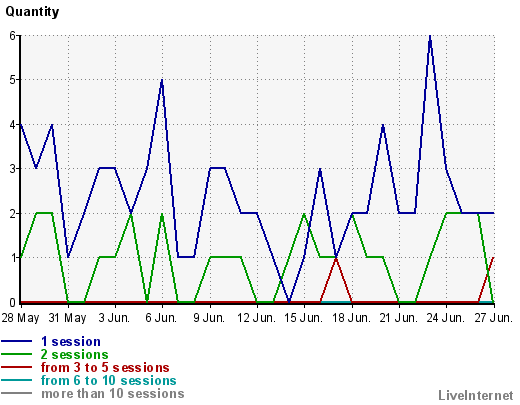520x405 pixels.
Task: Click the Quantity axis title
Action: tap(32, 12)
